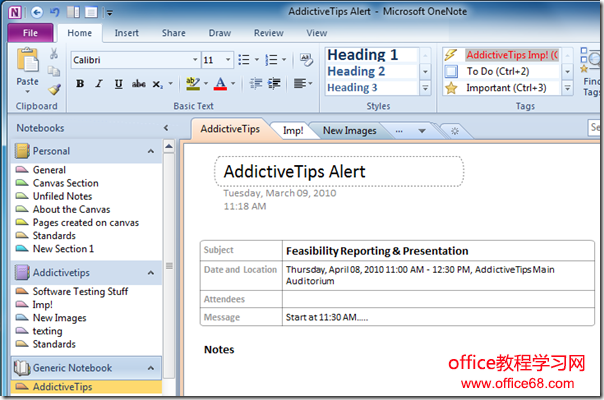The height and width of the screenshot is (400, 604).
Task: Click the empty Attendees table cell
Action: pos(438,299)
